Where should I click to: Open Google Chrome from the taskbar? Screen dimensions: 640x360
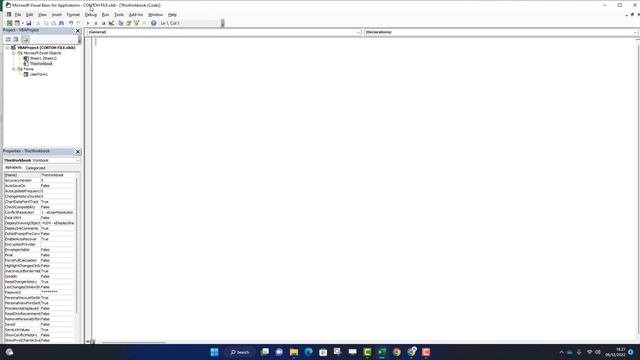(397, 352)
